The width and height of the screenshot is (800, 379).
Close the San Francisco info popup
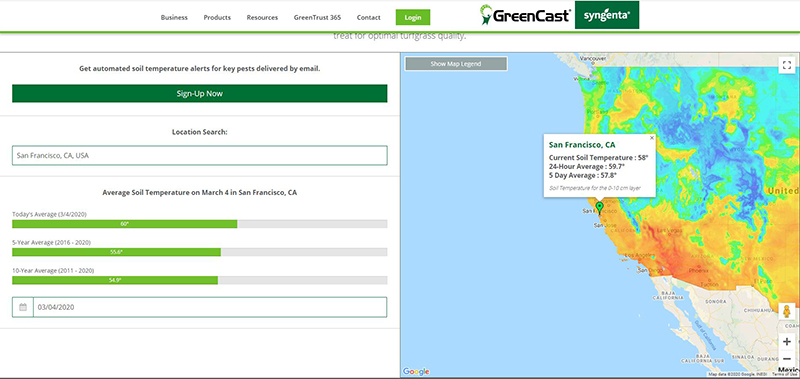[652, 138]
